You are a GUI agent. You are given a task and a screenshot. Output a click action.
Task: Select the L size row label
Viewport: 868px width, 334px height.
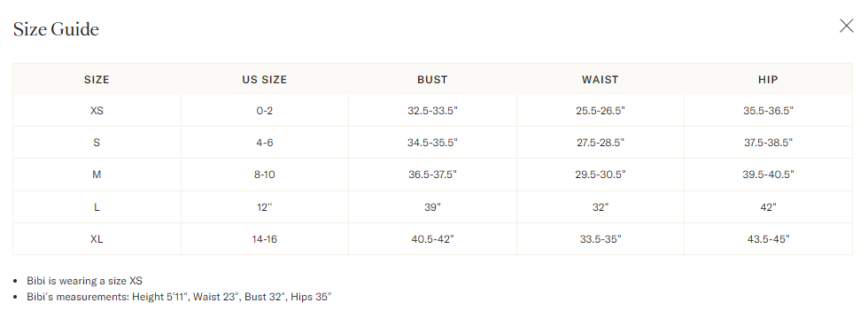coord(97,207)
